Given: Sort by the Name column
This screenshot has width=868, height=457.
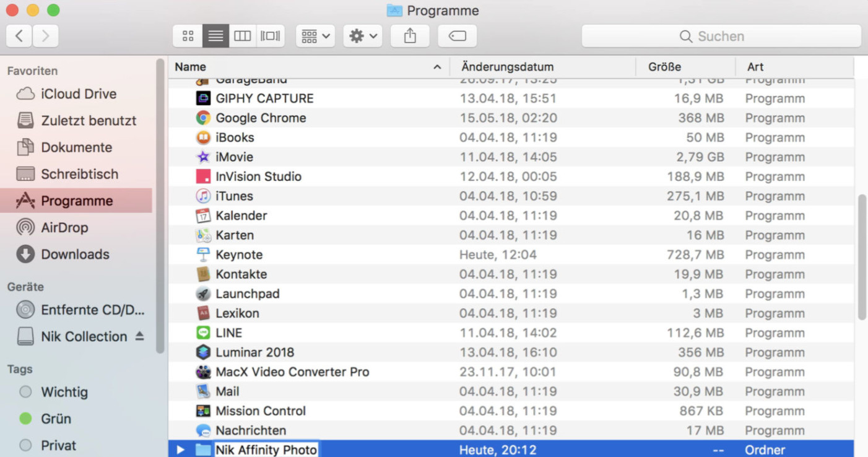Looking at the screenshot, I should pos(308,67).
